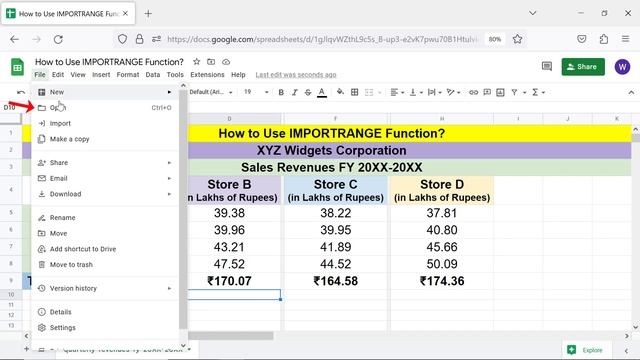Open the fill color bucket
The width and height of the screenshot is (640, 360).
click(340, 92)
